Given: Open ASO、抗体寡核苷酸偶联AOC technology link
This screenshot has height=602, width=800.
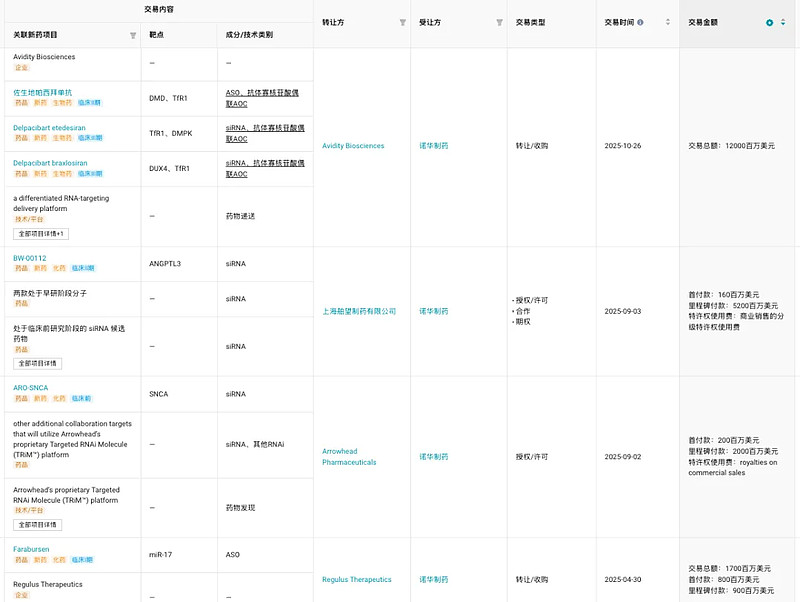Looking at the screenshot, I should point(262,98).
